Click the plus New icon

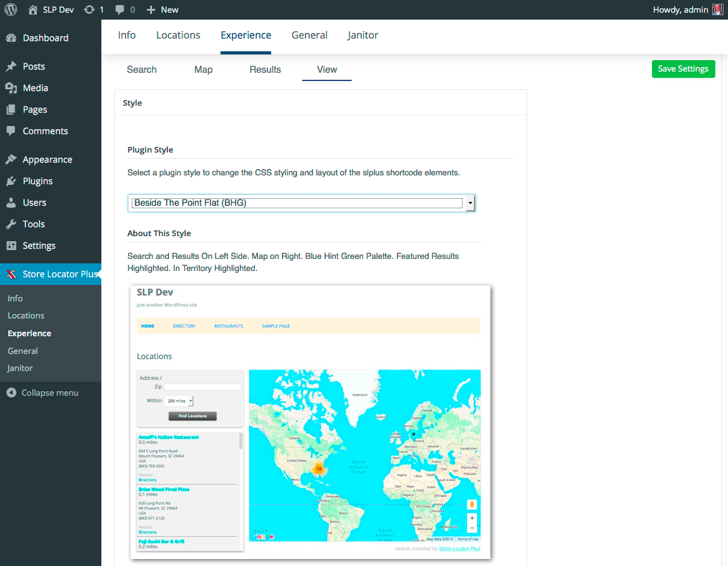coord(151,9)
